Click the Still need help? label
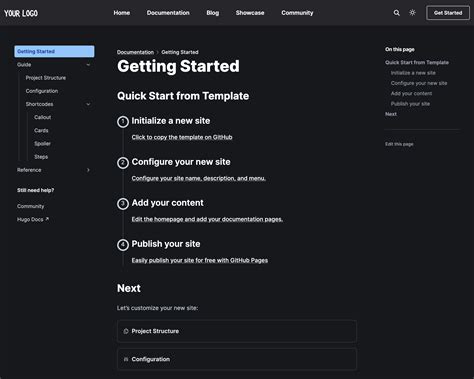The height and width of the screenshot is (379, 474). [x=35, y=190]
